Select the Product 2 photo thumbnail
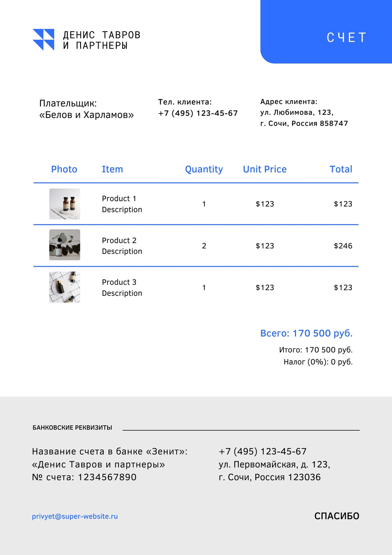The image size is (392, 555). tap(64, 245)
